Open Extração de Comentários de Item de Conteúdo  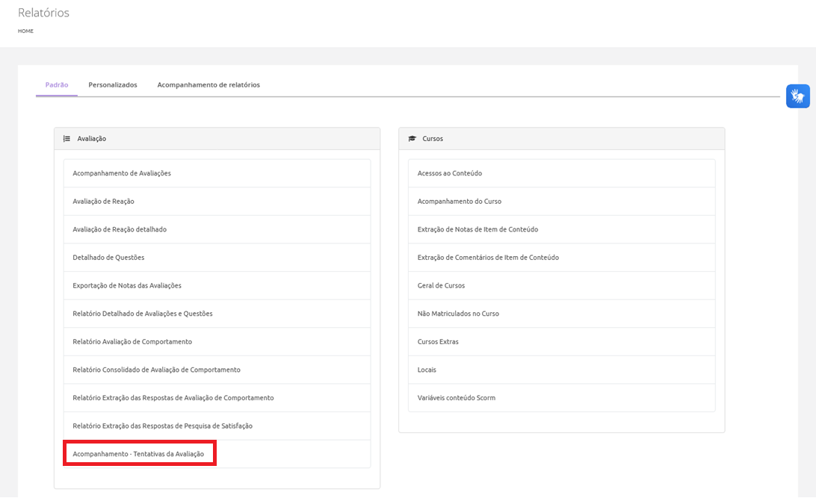click(561, 258)
